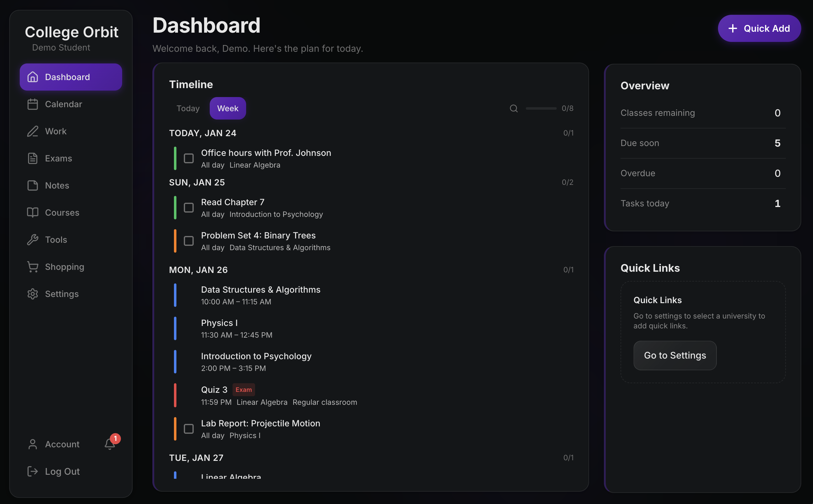Image resolution: width=813 pixels, height=504 pixels.
Task: Select the Tools wrench icon
Action: [32, 239]
